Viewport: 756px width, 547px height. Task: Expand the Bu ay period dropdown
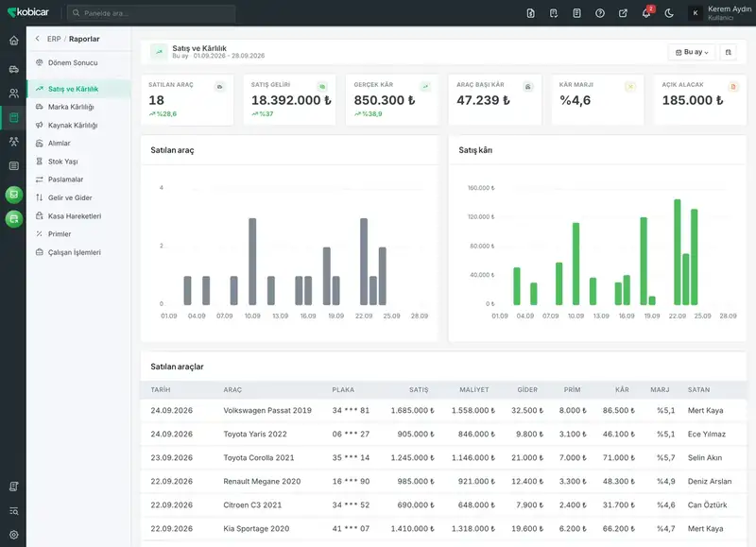[x=692, y=52]
